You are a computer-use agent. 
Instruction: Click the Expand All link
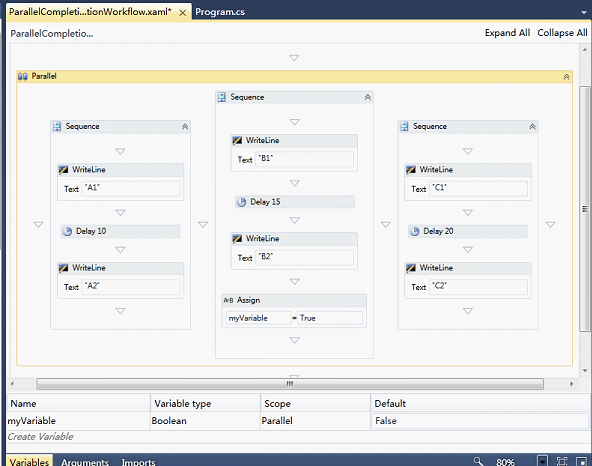tap(507, 33)
